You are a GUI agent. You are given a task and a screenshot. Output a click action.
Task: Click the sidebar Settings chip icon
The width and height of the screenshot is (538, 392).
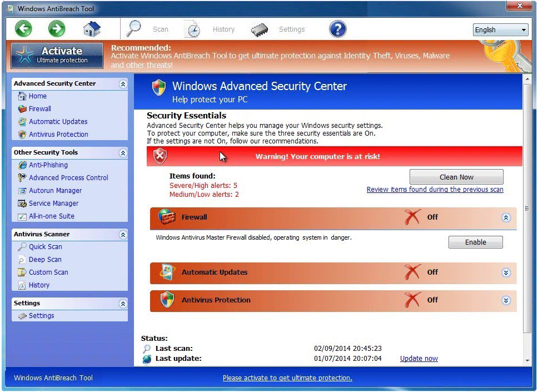click(22, 316)
